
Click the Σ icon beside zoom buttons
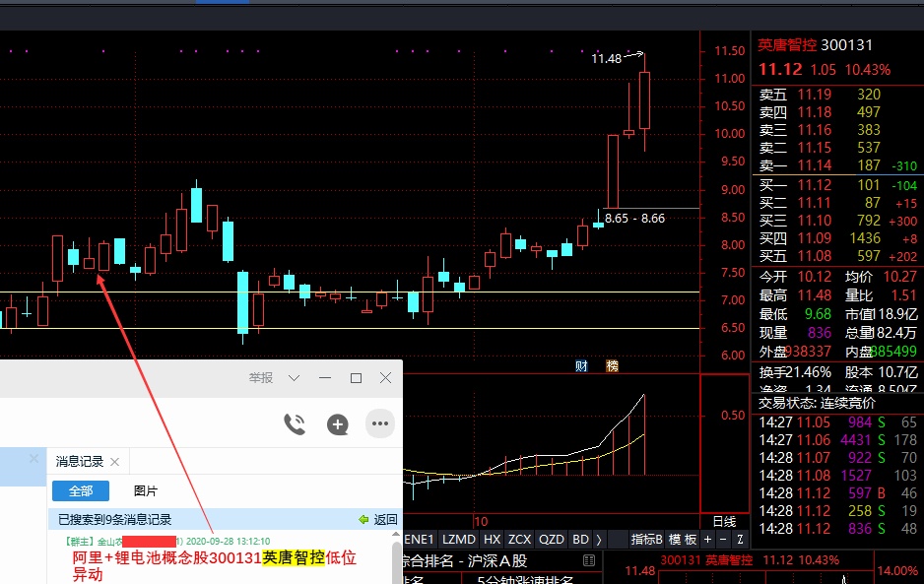(740, 540)
